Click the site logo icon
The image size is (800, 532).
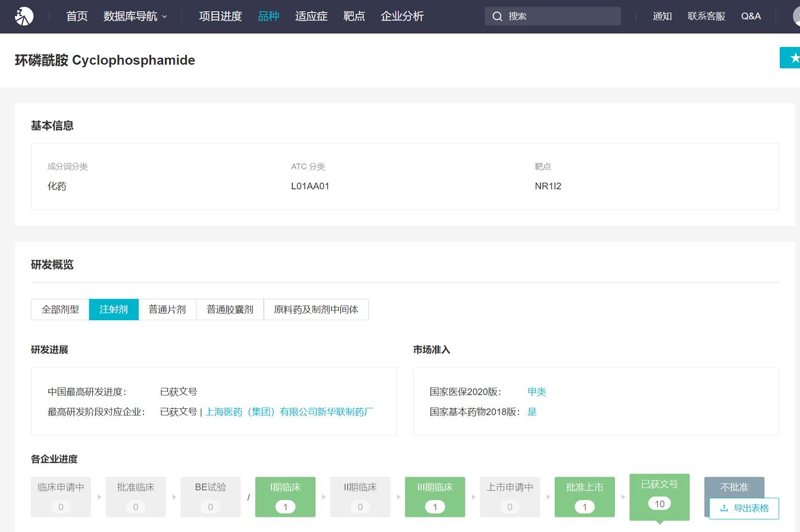24,16
